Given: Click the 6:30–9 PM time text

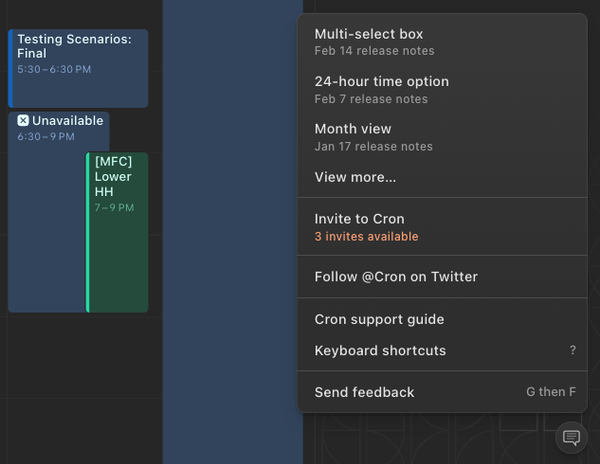Looking at the screenshot, I should point(46,137).
